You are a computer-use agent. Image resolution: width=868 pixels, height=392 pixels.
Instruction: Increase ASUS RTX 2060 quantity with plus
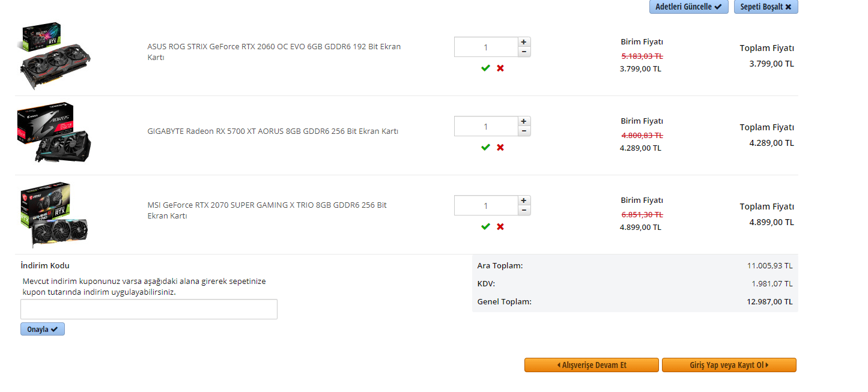[x=524, y=42]
